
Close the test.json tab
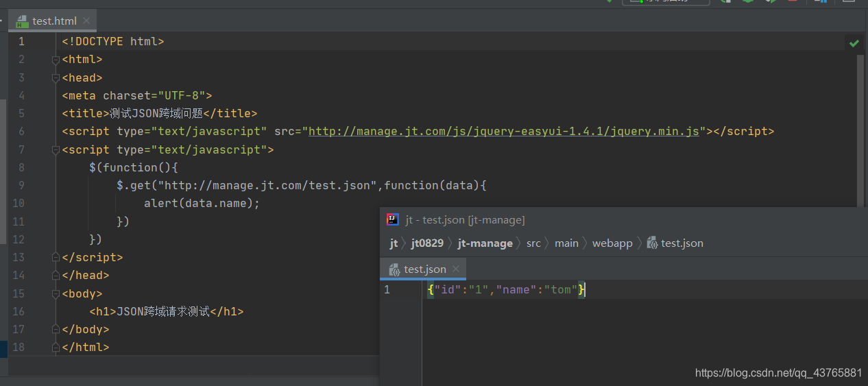457,269
